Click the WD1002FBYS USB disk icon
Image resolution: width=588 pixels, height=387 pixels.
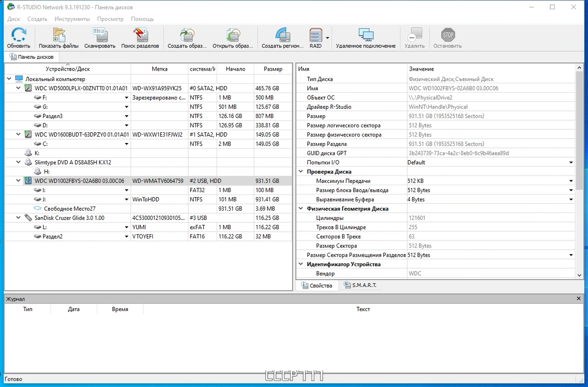[x=28, y=181]
